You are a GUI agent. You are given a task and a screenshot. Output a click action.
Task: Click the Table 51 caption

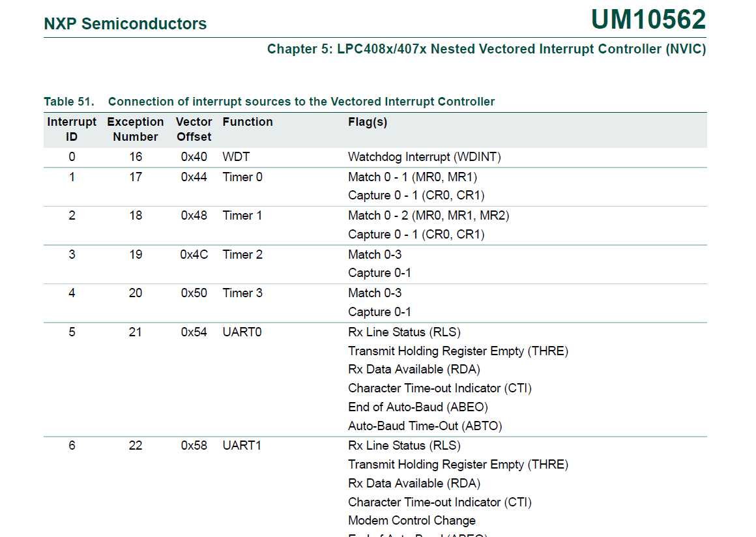[x=269, y=102]
